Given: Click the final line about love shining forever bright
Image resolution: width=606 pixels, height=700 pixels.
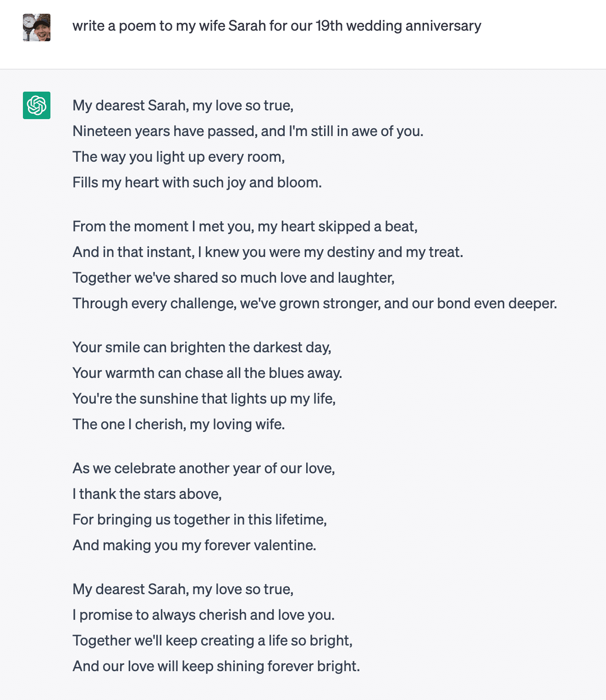Looking at the screenshot, I should tap(216, 666).
